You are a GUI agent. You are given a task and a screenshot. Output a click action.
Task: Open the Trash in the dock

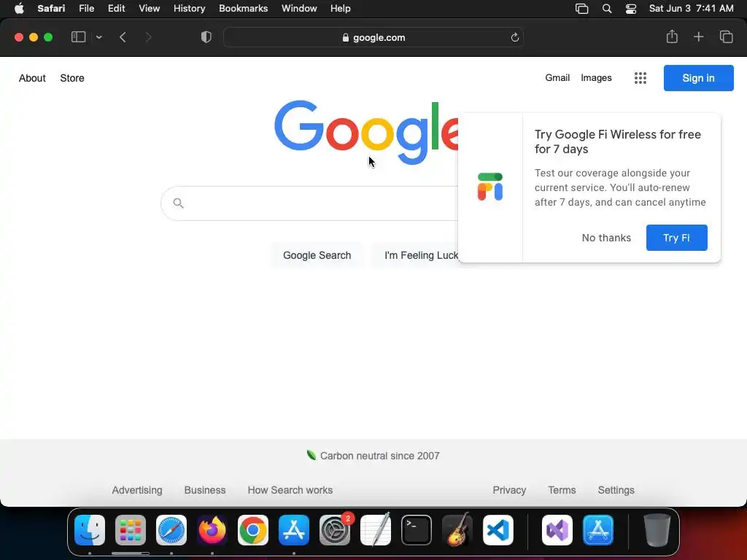[x=657, y=530]
